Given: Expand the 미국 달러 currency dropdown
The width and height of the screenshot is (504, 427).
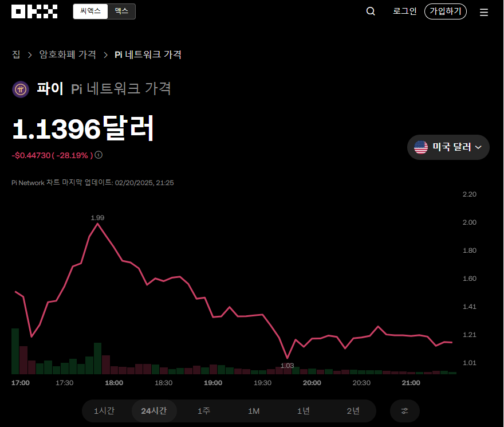Looking at the screenshot, I should coord(448,147).
